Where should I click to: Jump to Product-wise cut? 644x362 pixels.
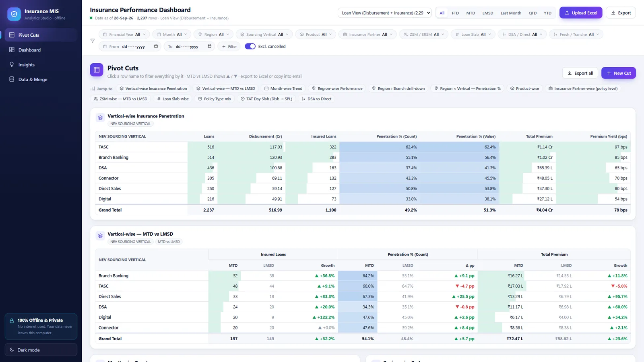coord(524,88)
